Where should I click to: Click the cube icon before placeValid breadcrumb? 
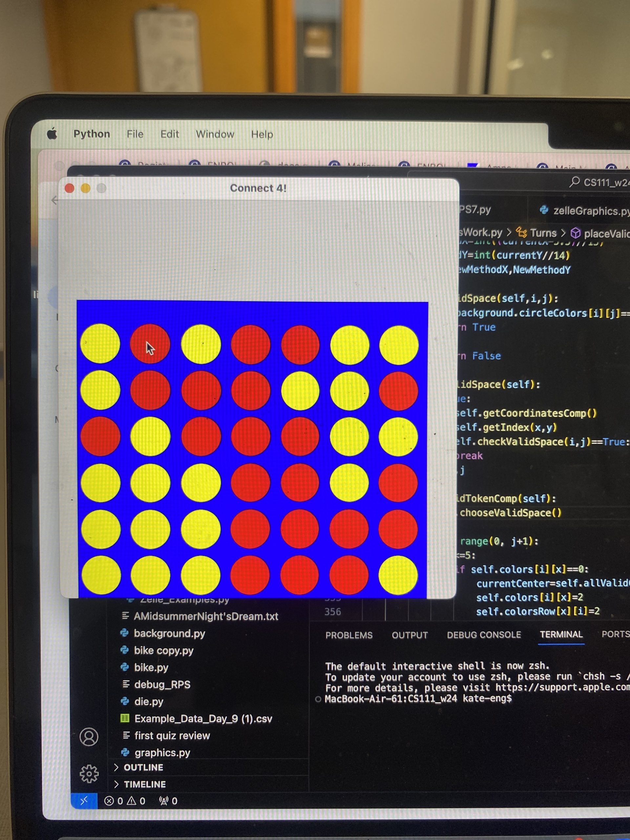coord(576,233)
